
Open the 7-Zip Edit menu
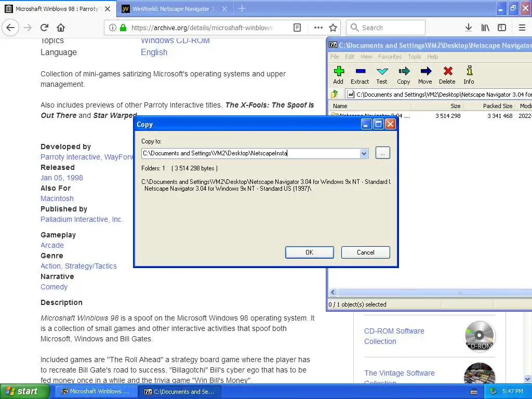[350, 57]
